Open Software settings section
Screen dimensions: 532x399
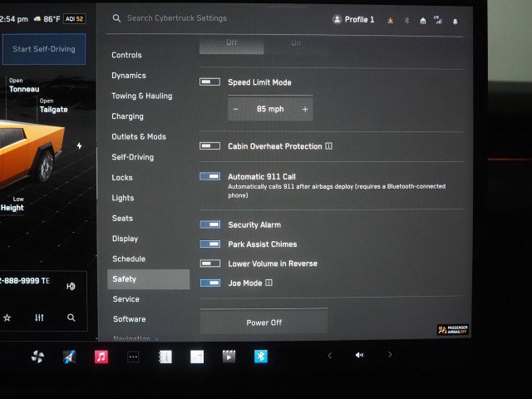[x=130, y=319]
